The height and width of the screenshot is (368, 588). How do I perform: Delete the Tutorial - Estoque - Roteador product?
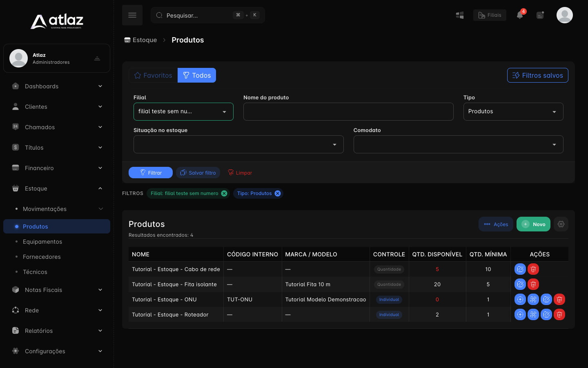(559, 314)
